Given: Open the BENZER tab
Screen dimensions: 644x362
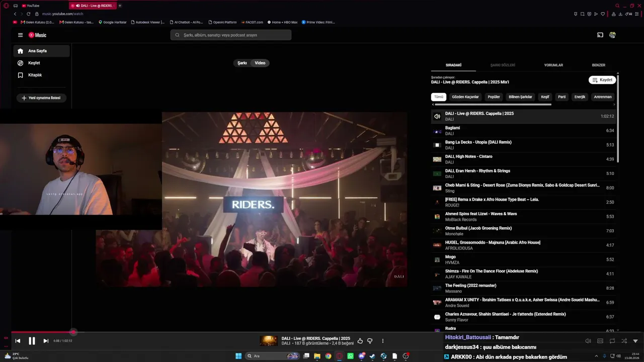Looking at the screenshot, I should (x=598, y=65).
